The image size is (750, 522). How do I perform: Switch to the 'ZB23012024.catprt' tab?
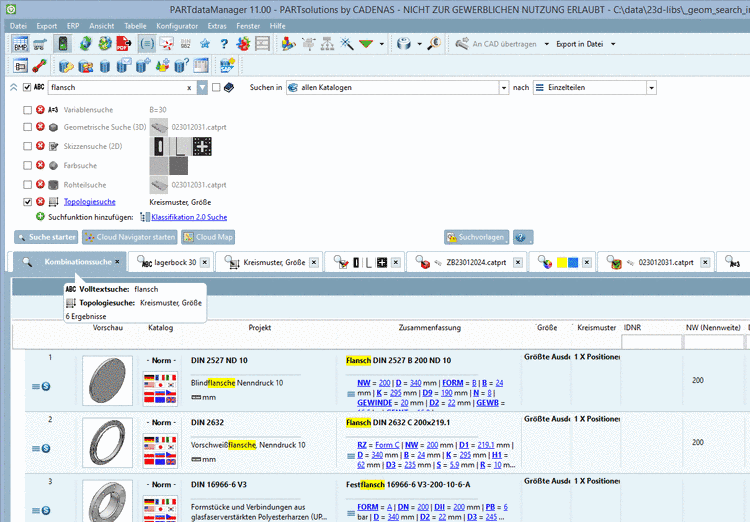468,262
